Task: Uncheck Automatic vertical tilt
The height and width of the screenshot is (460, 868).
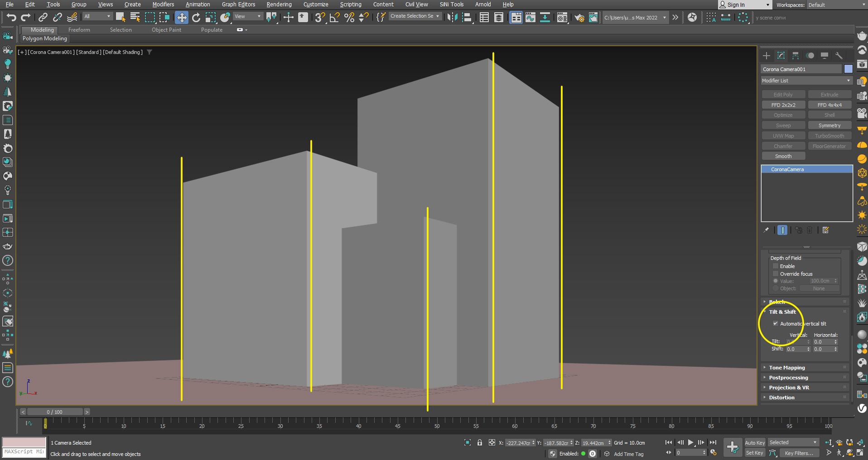Action: (776, 324)
